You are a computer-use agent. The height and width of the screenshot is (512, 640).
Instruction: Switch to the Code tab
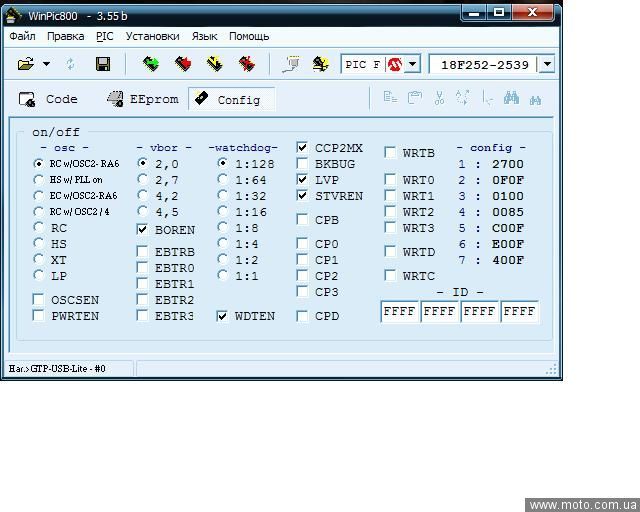click(49, 99)
